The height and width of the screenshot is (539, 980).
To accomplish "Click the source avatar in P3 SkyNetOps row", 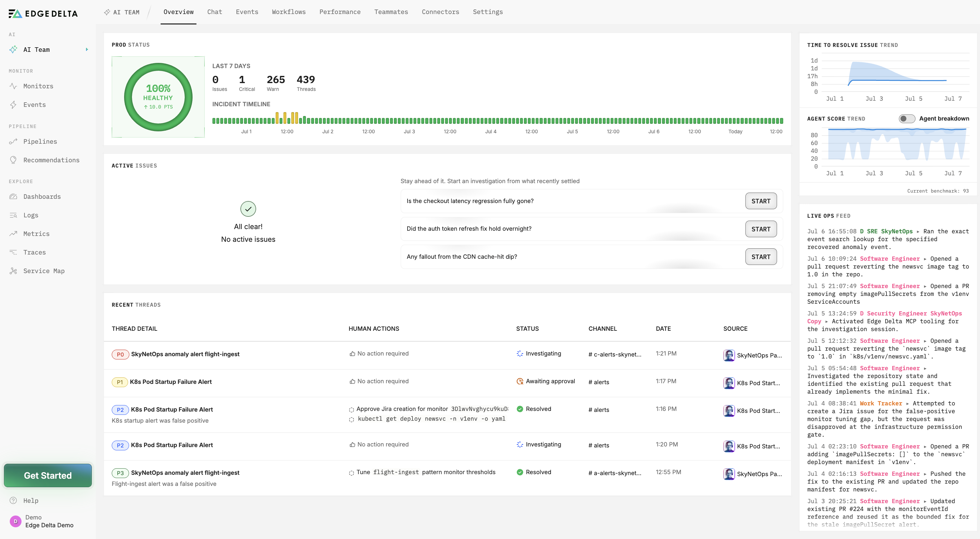I will [729, 474].
